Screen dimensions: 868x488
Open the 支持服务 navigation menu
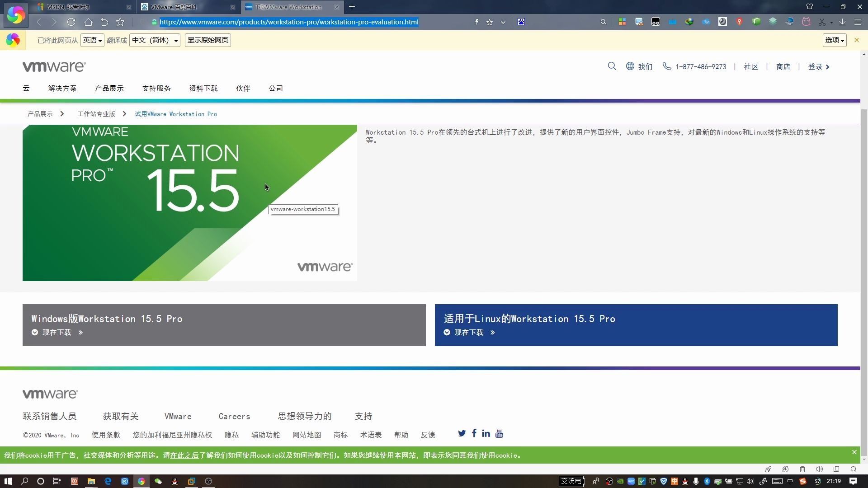pos(156,89)
